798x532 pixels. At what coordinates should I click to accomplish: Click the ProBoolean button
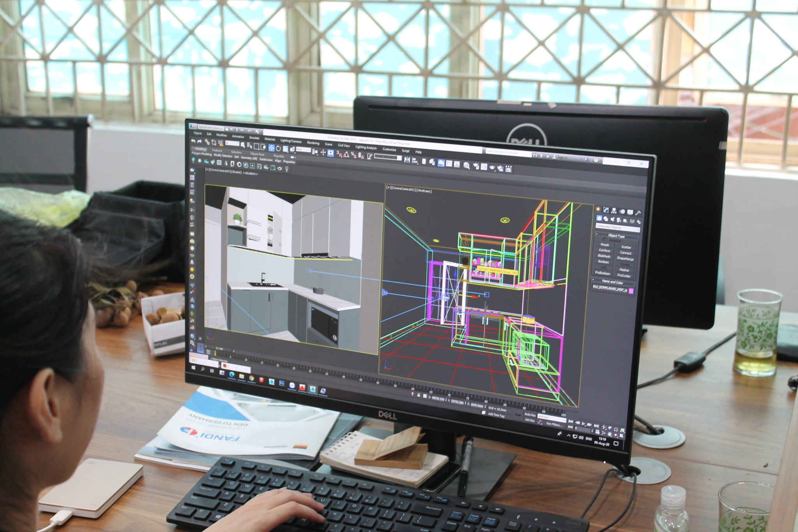(x=602, y=273)
